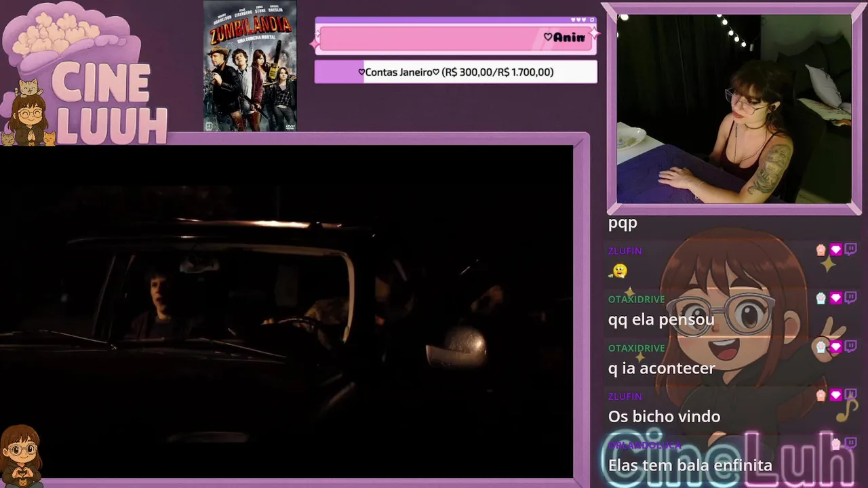The width and height of the screenshot is (868, 488).
Task: Click the pink heart badge on ZLUFIN's emoji message
Action: (x=835, y=249)
